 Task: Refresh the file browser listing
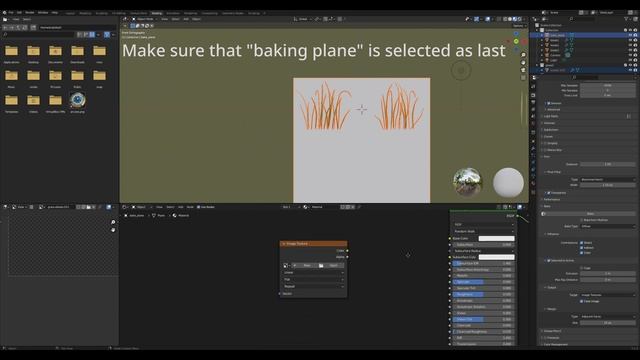[x=25, y=27]
